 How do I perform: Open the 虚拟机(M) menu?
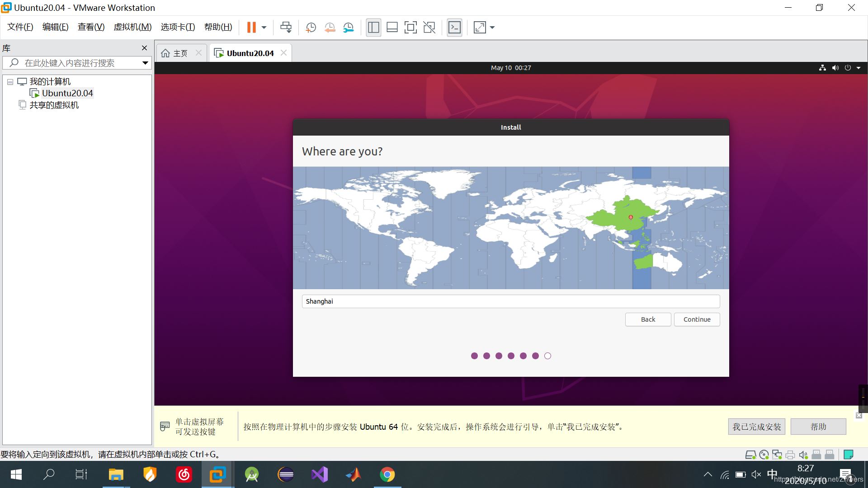[132, 27]
